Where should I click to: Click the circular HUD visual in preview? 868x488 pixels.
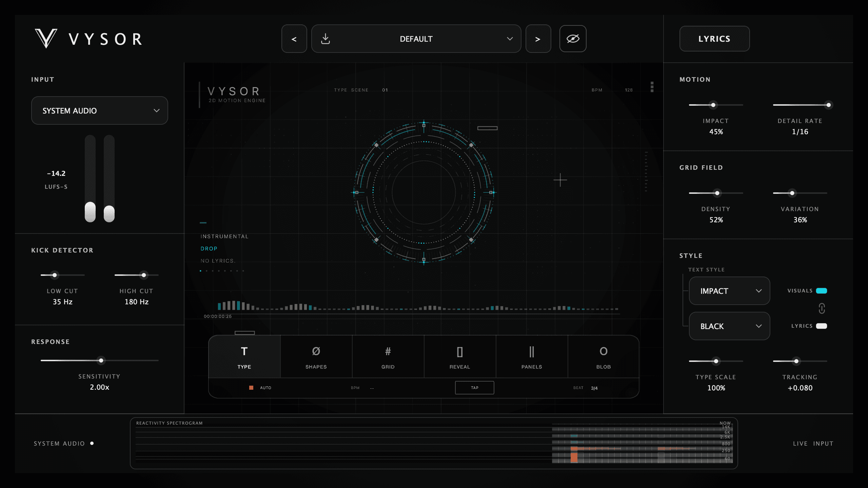[x=423, y=192]
